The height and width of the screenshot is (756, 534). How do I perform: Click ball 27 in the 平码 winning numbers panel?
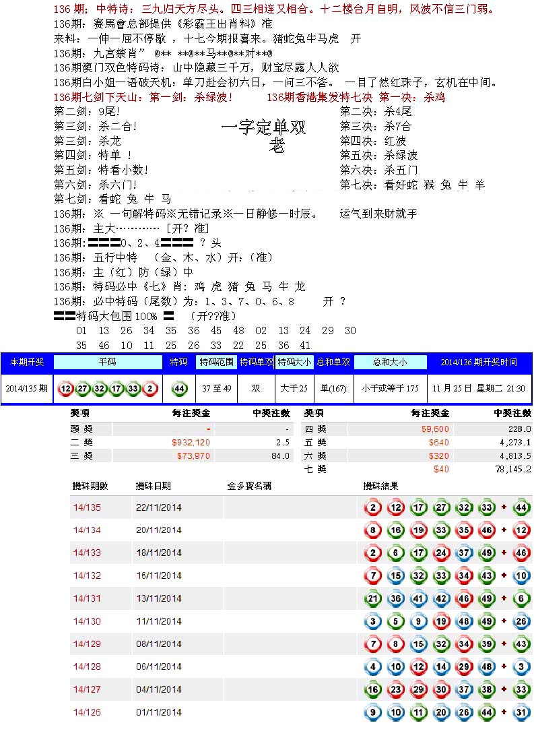click(x=83, y=389)
